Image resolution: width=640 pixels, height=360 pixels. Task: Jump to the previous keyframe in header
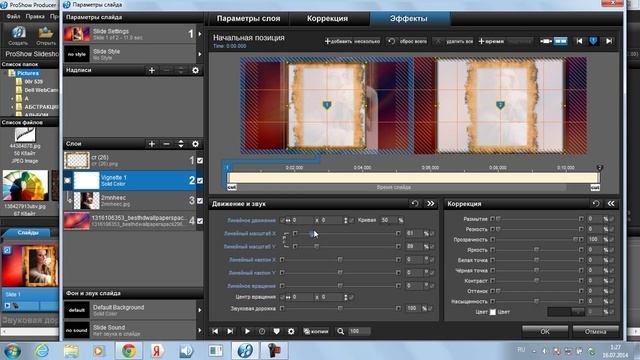579,41
